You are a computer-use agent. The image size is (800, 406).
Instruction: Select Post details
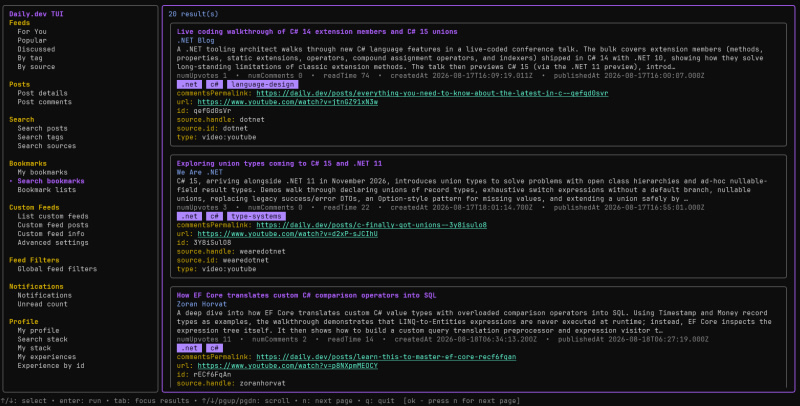click(42, 93)
